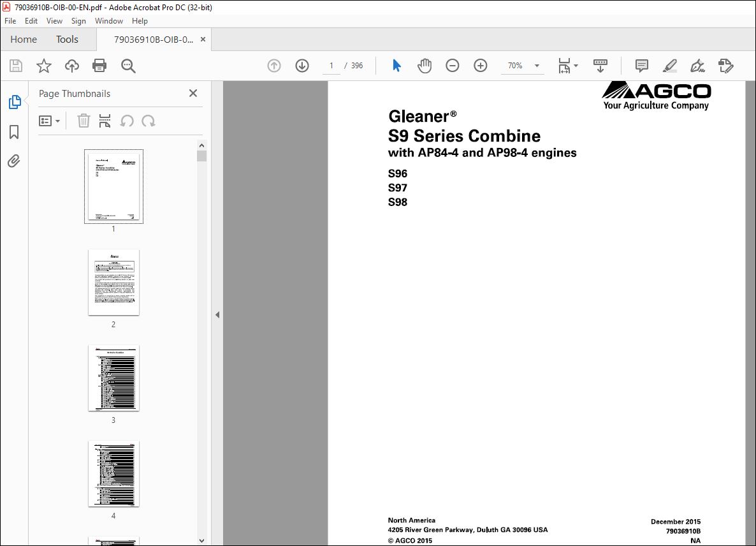Viewport: 756px width, 546px height.
Task: Go to next page arrow
Action: tap(302, 66)
